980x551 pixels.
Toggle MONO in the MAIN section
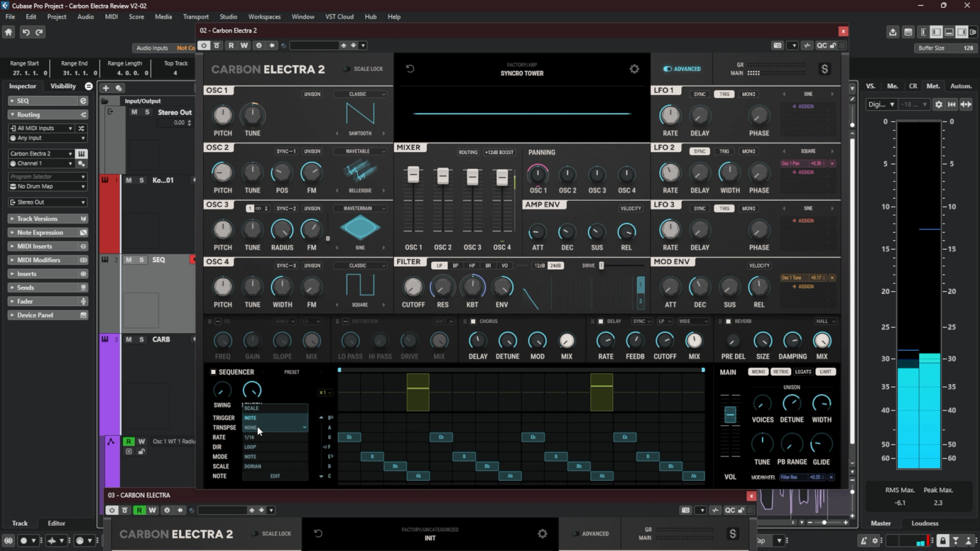(x=758, y=372)
